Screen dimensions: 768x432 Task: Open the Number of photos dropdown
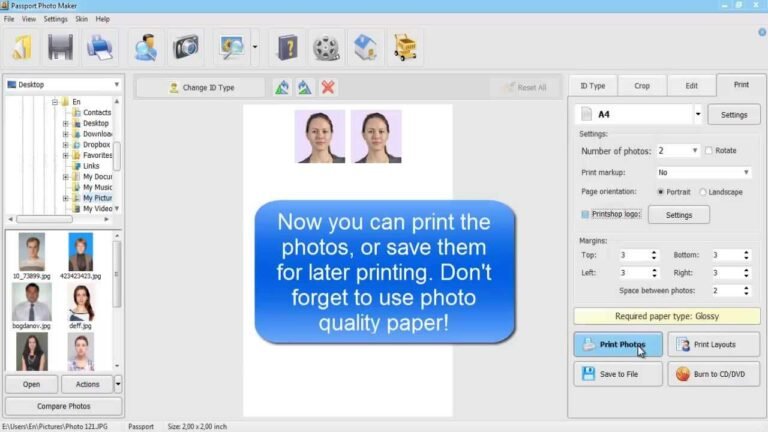[x=694, y=150]
